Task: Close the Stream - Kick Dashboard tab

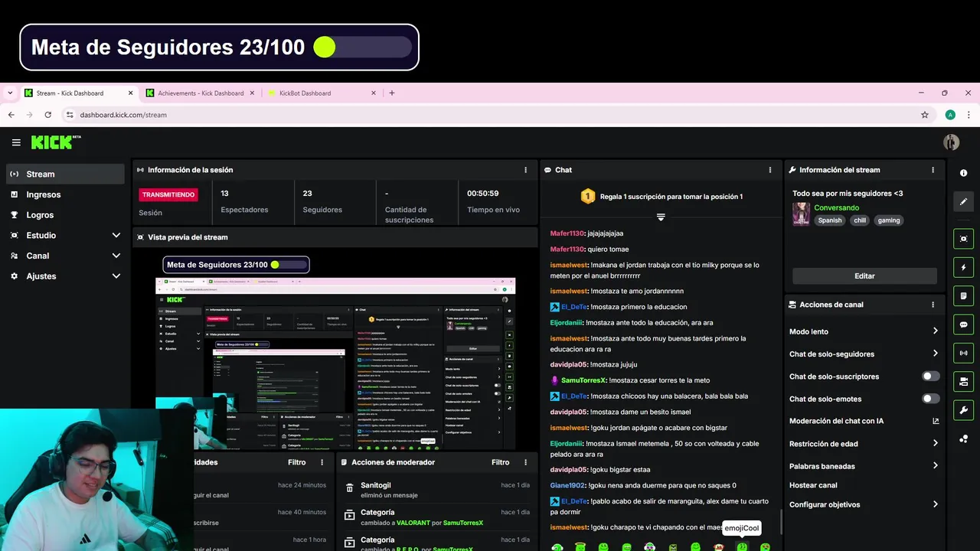Action: point(130,93)
